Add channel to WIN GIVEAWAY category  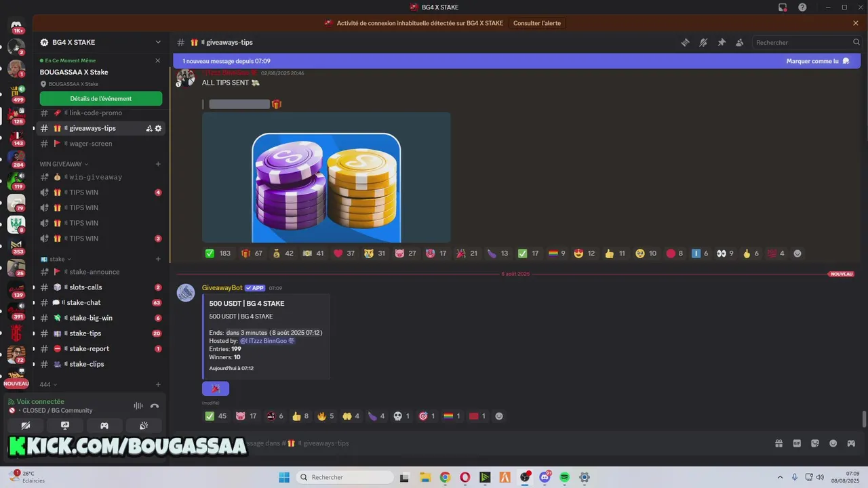(x=158, y=164)
